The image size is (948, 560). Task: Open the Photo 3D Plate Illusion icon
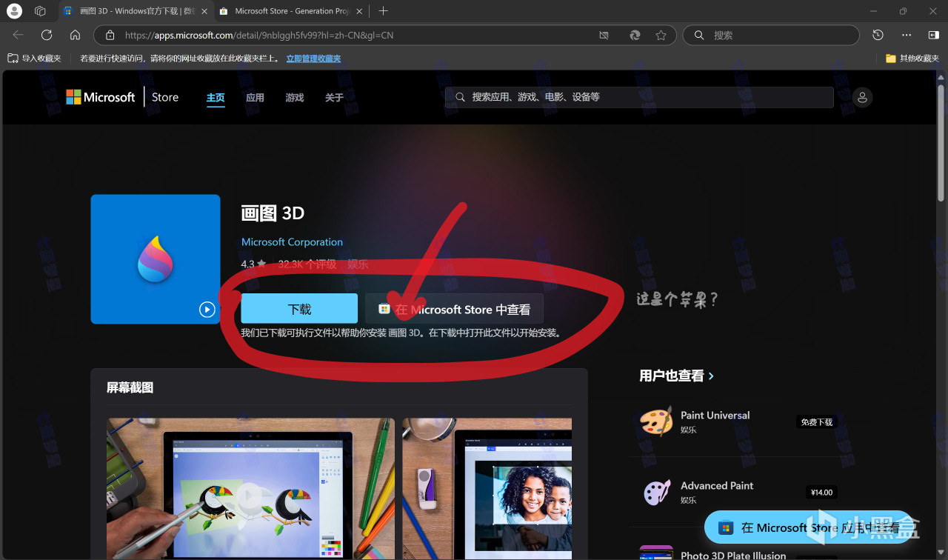click(x=655, y=553)
